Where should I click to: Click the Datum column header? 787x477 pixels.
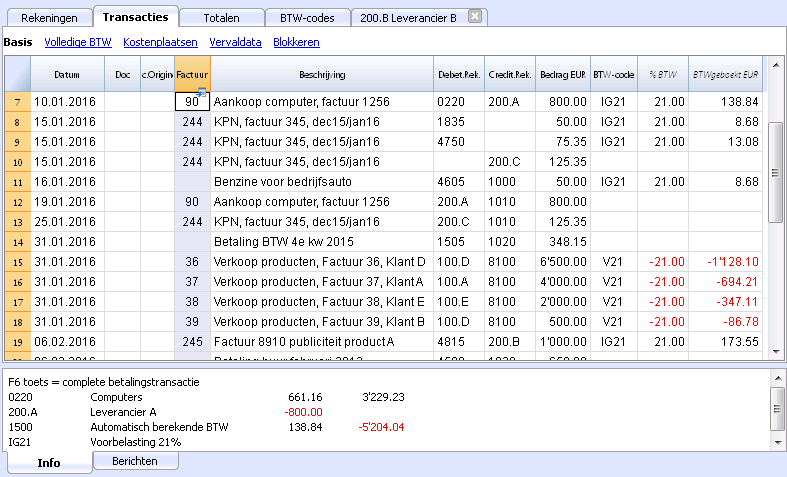point(67,74)
